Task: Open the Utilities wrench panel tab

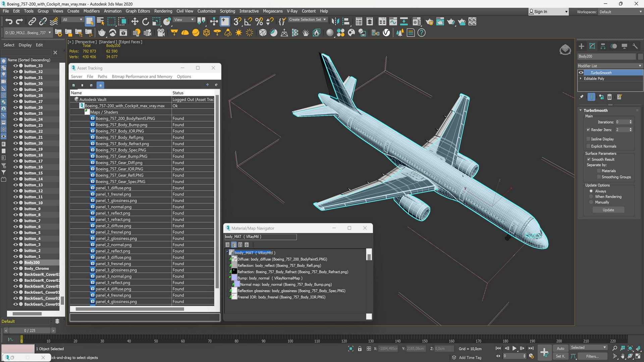Action: pyautogui.click(x=635, y=46)
